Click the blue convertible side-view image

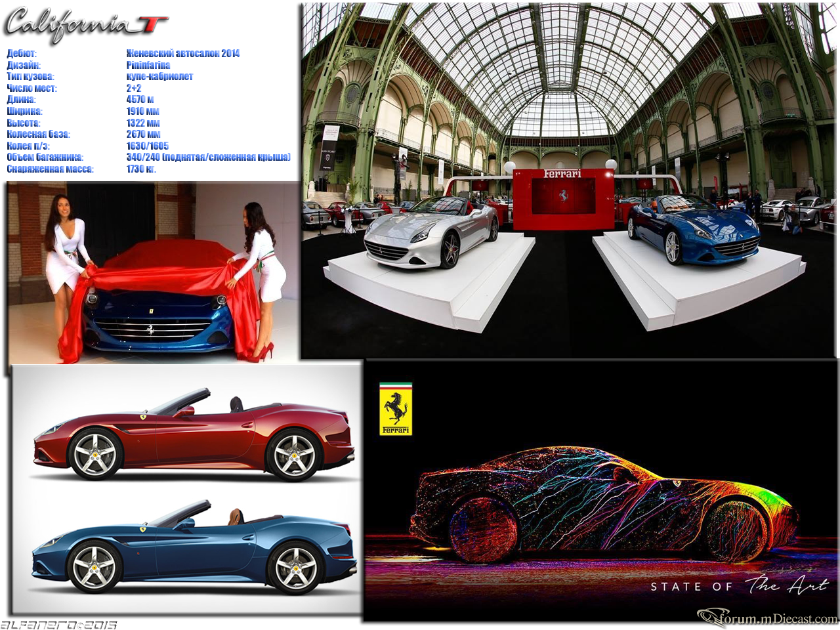click(x=194, y=546)
